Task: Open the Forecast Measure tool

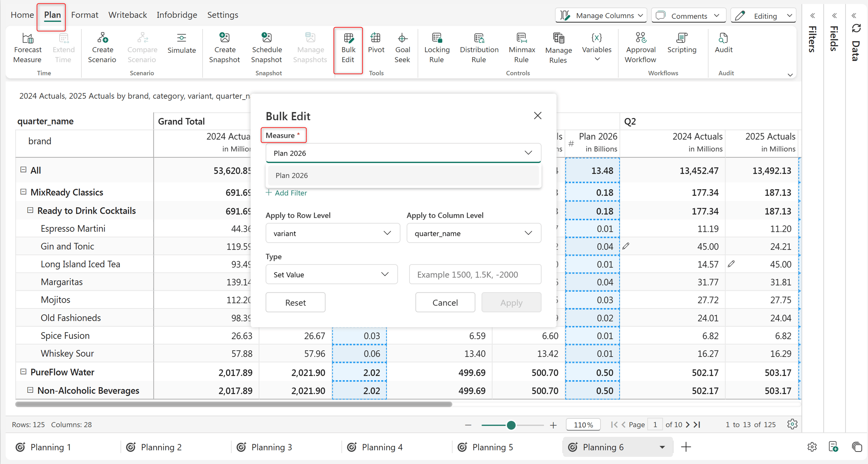Action: click(28, 48)
